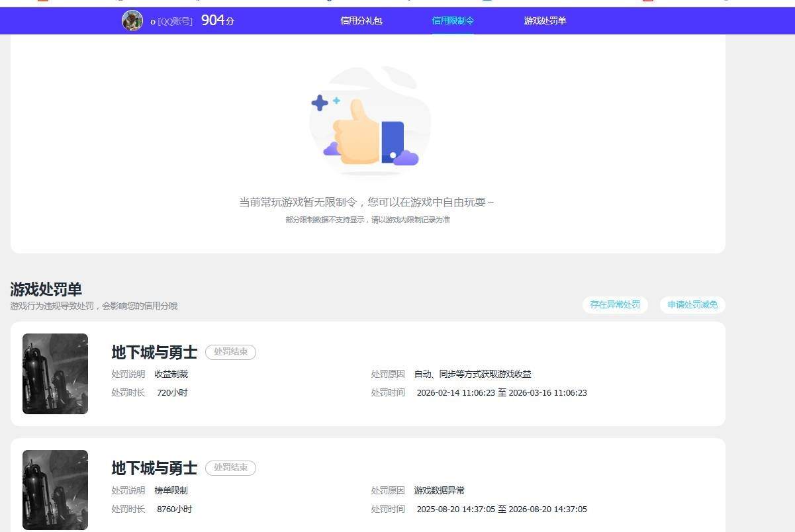
Task: Select the 收益制裁 penalty description
Action: (171, 375)
